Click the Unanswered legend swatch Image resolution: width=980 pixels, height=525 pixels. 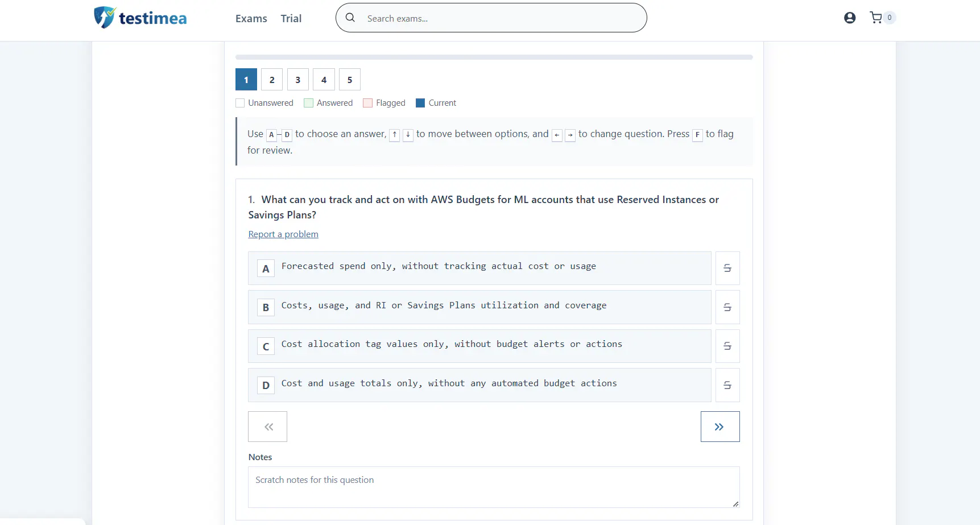240,103
